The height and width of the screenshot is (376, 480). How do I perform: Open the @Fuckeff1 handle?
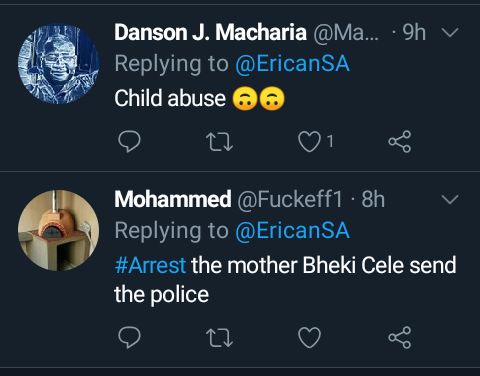(x=290, y=199)
